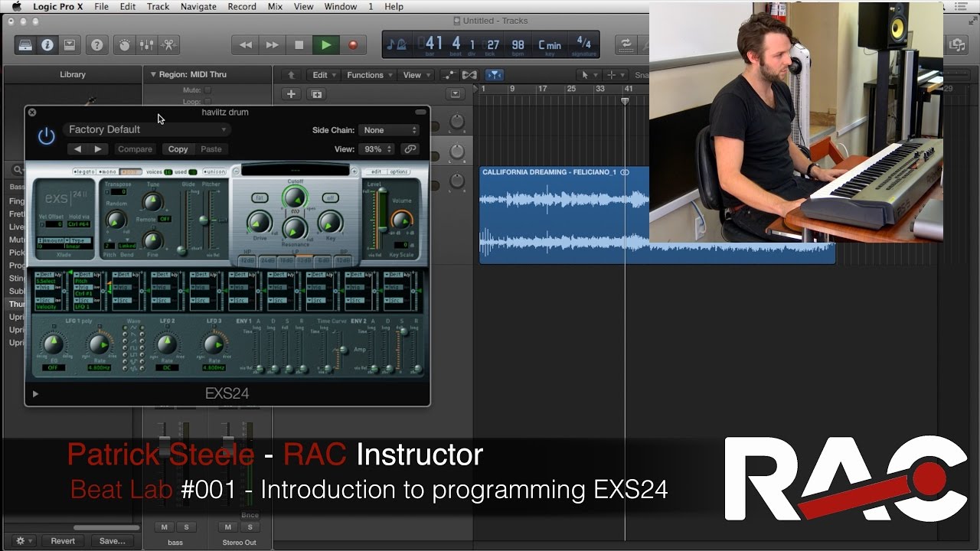Show the Toolbar button in control bar
The width and height of the screenshot is (980, 551).
[70, 45]
